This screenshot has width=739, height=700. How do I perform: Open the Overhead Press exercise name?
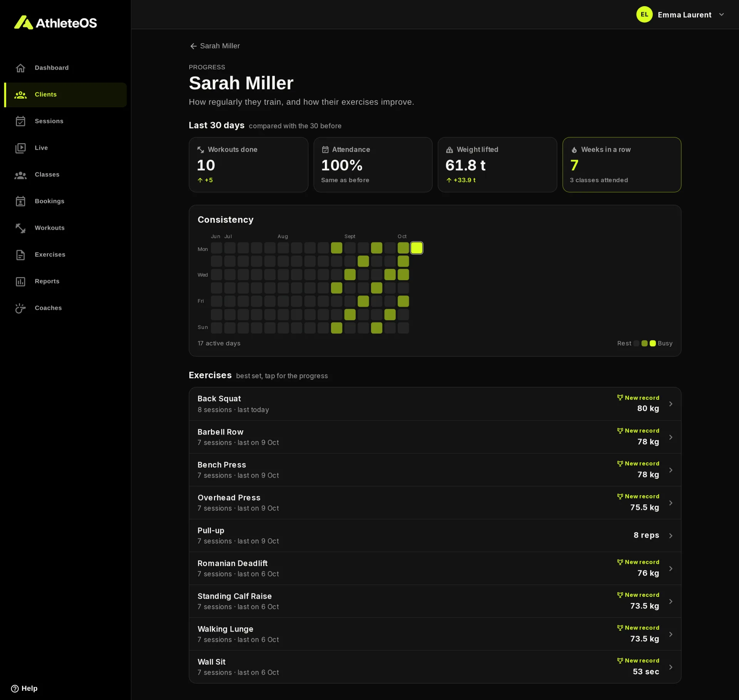pyautogui.click(x=229, y=498)
